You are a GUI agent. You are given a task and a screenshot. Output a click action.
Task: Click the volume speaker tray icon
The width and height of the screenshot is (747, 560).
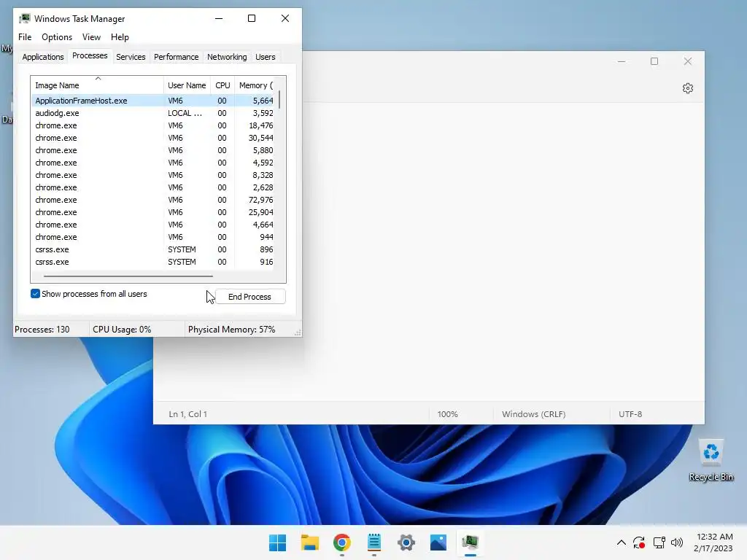[676, 542]
